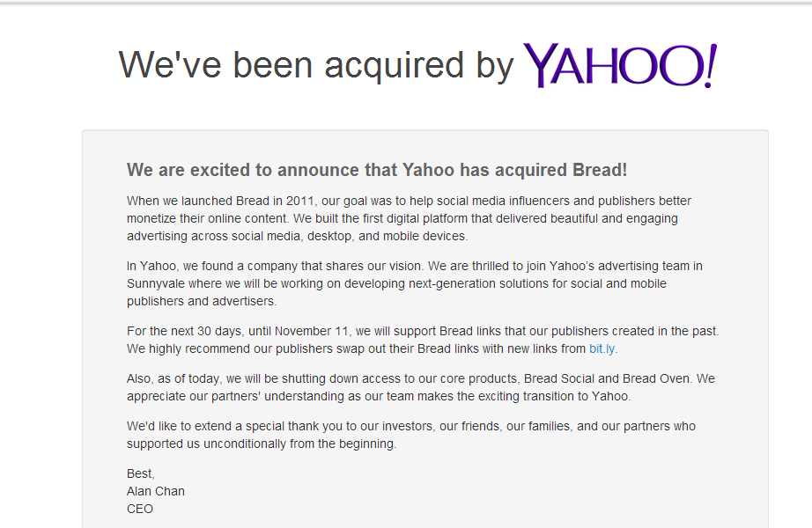Viewport: 812px width, 528px height.
Task: Click the paragraph starting "In Yahoo, we found"
Action: pos(414,283)
